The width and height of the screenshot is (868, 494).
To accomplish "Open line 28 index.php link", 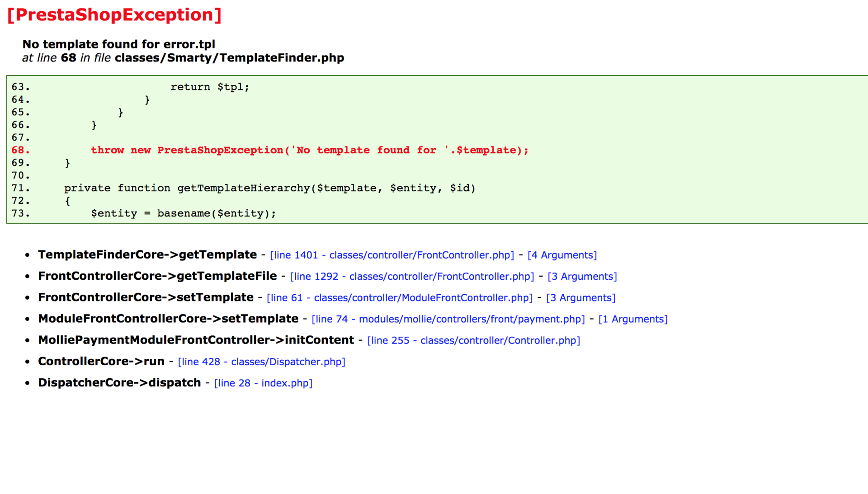I will pyautogui.click(x=263, y=383).
